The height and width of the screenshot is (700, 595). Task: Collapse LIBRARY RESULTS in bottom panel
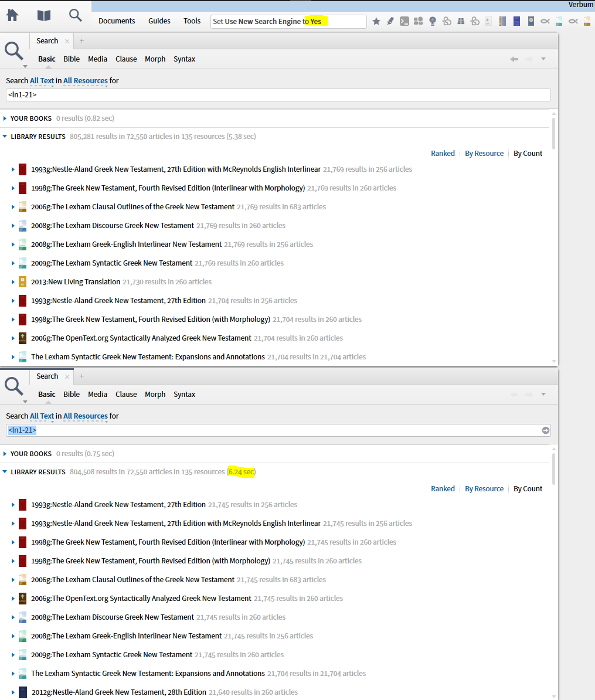5,472
